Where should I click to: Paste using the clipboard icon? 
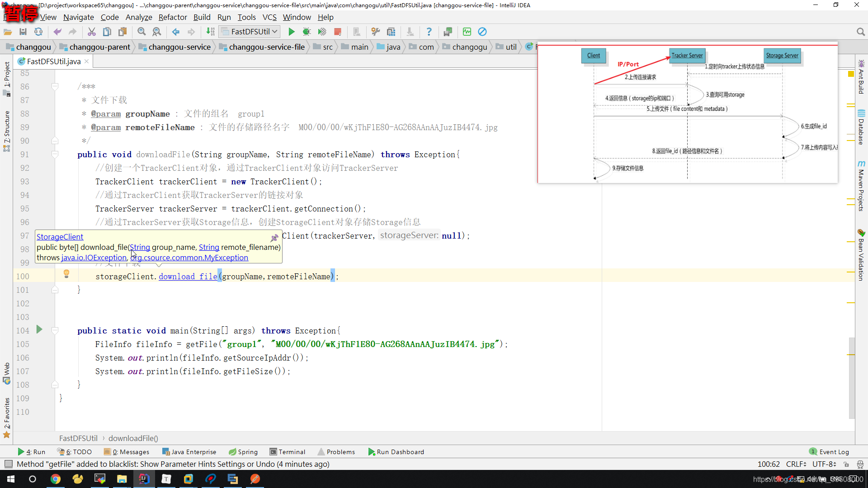123,32
